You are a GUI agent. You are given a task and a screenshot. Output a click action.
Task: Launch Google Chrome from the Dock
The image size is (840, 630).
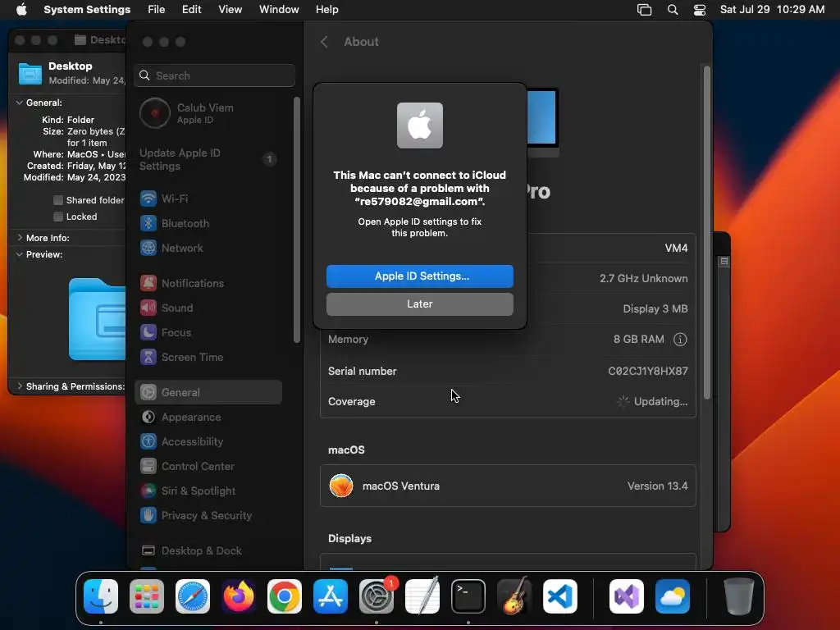pyautogui.click(x=285, y=596)
